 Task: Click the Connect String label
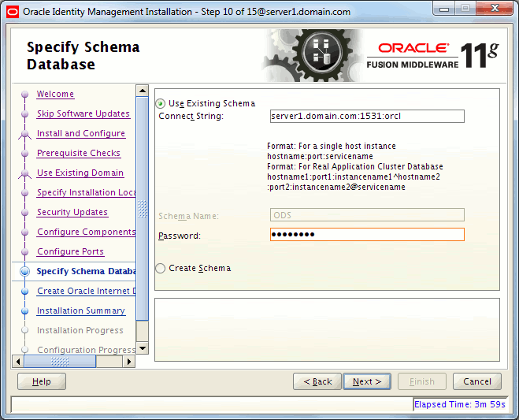pyautogui.click(x=191, y=117)
